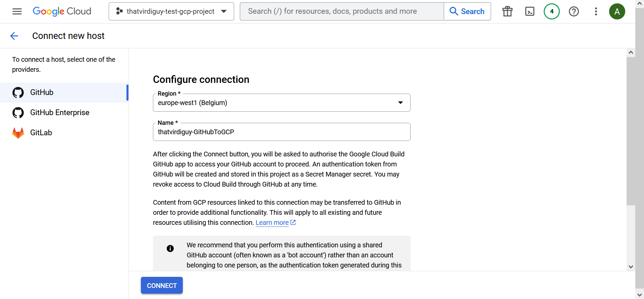Image resolution: width=644 pixels, height=299 pixels.
Task: Open the main navigation hamburger menu
Action: coord(17,11)
